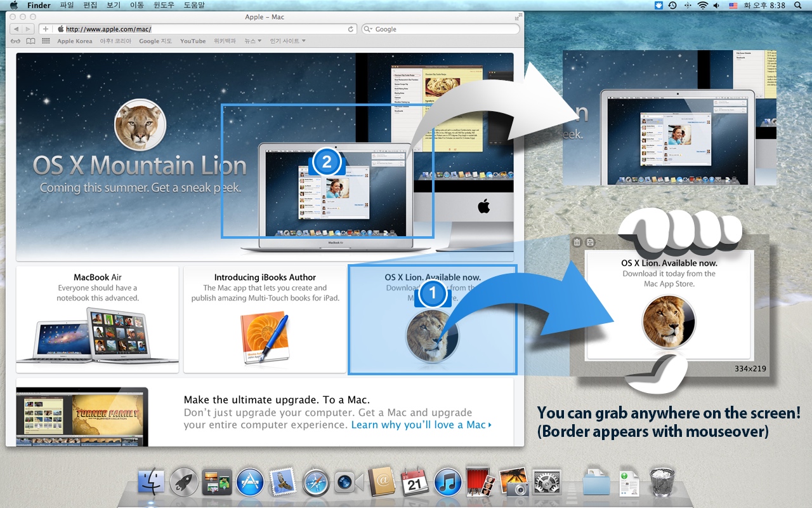The image size is (812, 508).
Task: Click the menu bar clock 화 오후 8:38
Action: (x=764, y=5)
